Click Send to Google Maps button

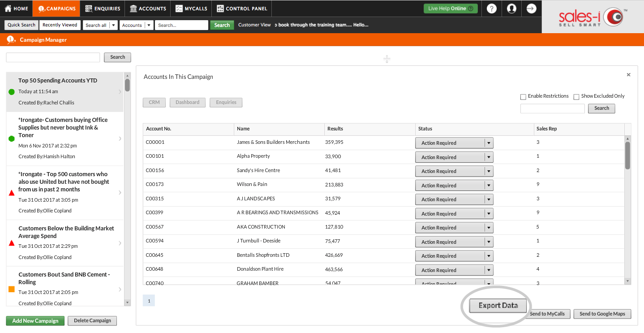[x=602, y=314]
